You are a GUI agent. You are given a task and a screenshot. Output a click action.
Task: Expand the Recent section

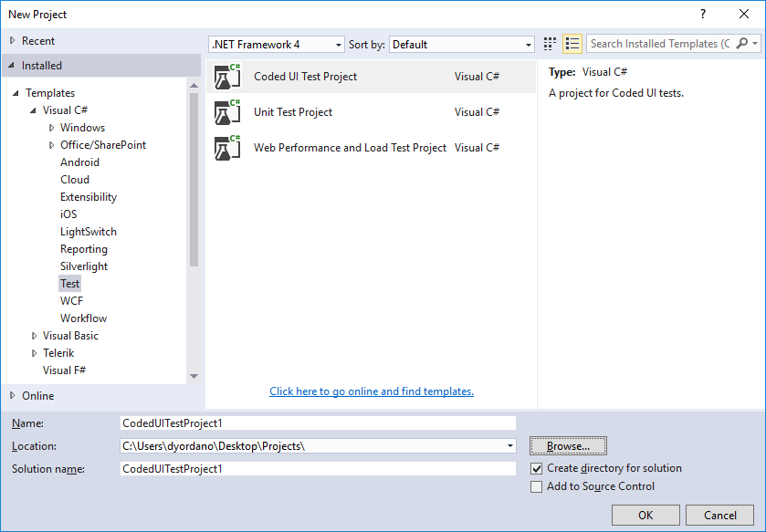(x=13, y=41)
